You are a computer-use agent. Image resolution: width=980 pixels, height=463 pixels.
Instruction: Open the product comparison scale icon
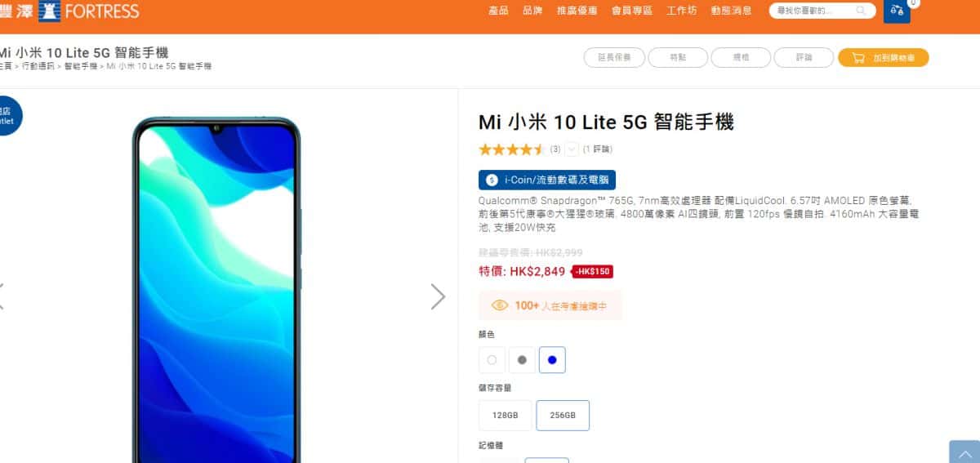point(898,11)
